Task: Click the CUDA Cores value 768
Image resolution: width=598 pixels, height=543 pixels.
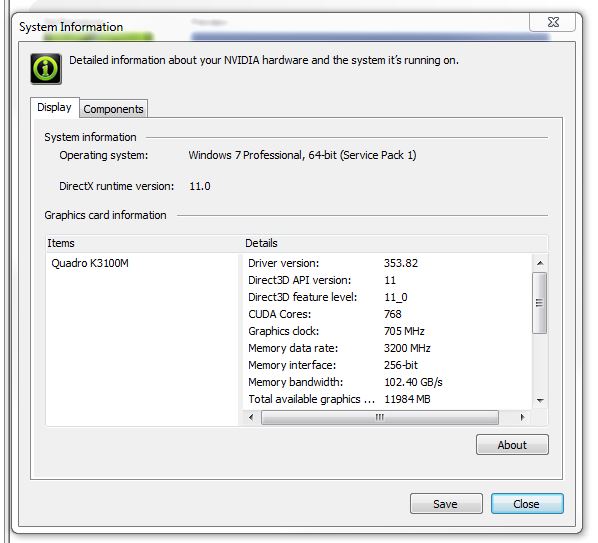Action: (x=393, y=314)
